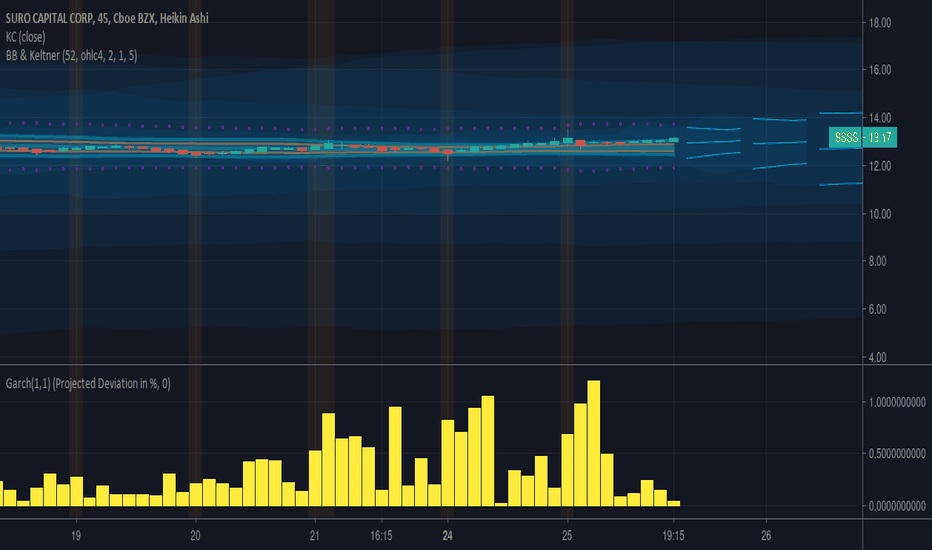The width and height of the screenshot is (932, 550).
Task: Click the last yellow Garch bar near 19:15
Action: 673,504
